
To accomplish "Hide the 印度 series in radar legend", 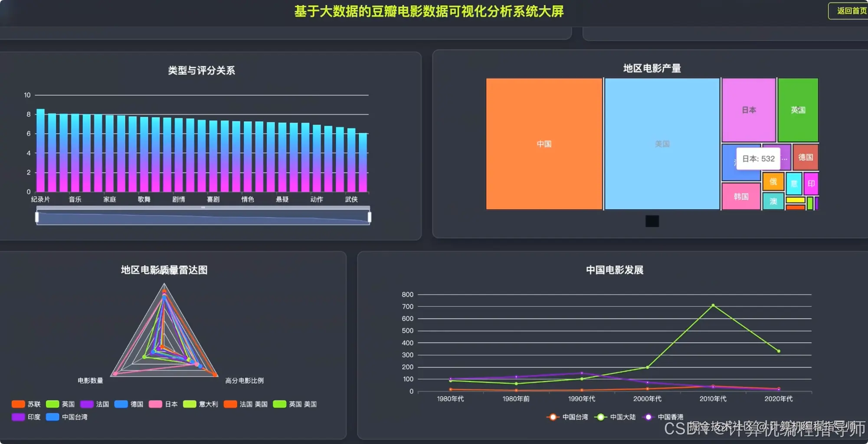I will 26,417.
